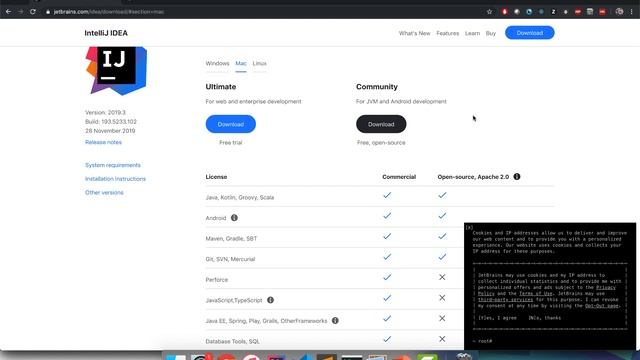Click the IntelliJ IDEA header title
Screen dimensions: 640x360
106,33
